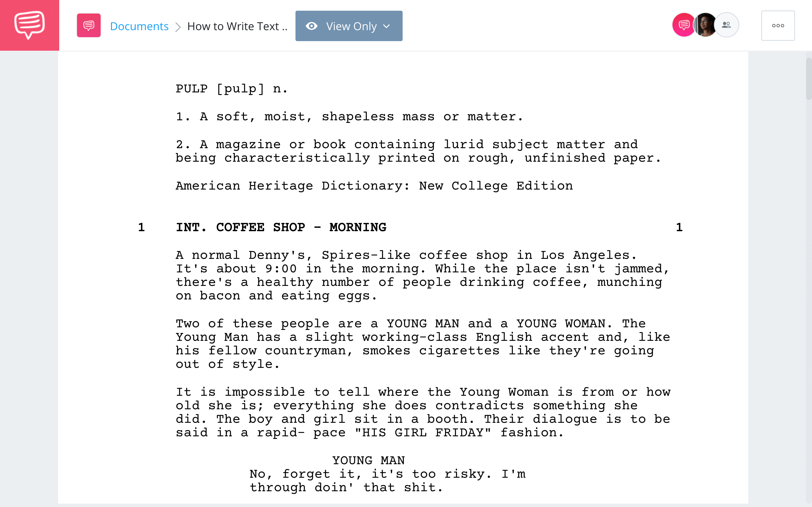Click the pink document icon in breadcrumb
The height and width of the screenshot is (507, 812).
88,26
